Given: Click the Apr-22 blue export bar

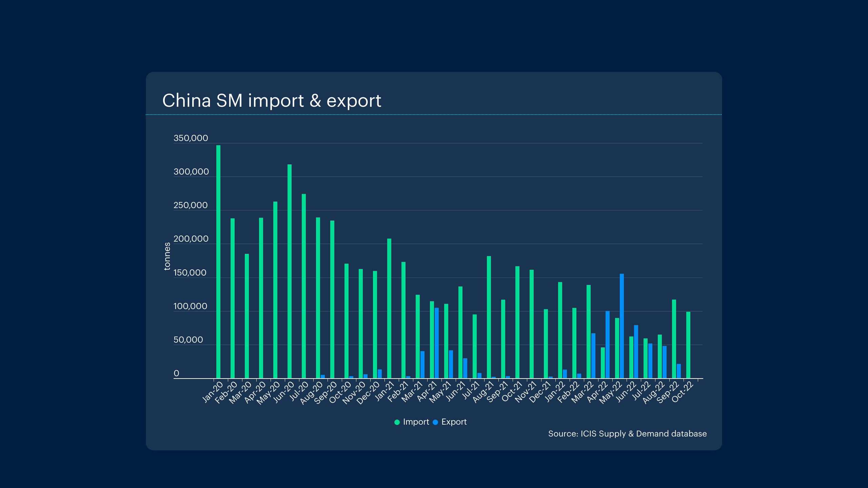Looking at the screenshot, I should click(x=608, y=344).
